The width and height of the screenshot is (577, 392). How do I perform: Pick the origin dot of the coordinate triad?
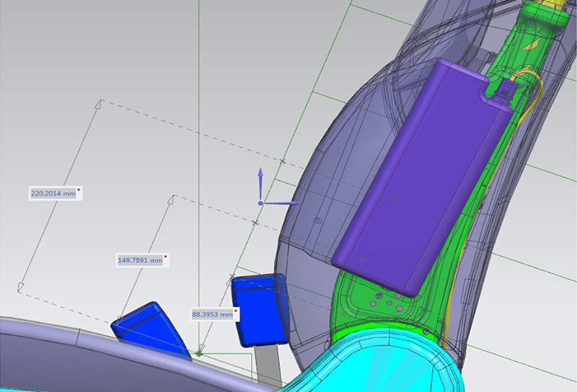click(x=260, y=203)
